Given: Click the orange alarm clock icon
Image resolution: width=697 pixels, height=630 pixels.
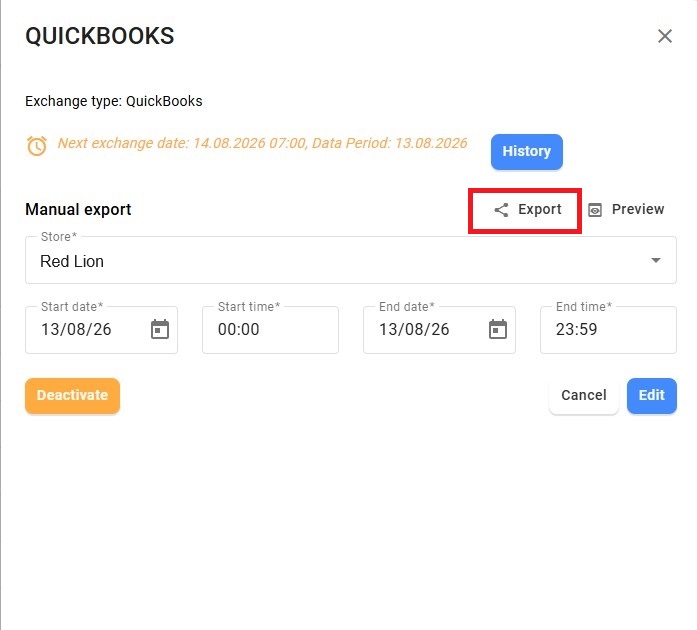Looking at the screenshot, I should pos(37,145).
